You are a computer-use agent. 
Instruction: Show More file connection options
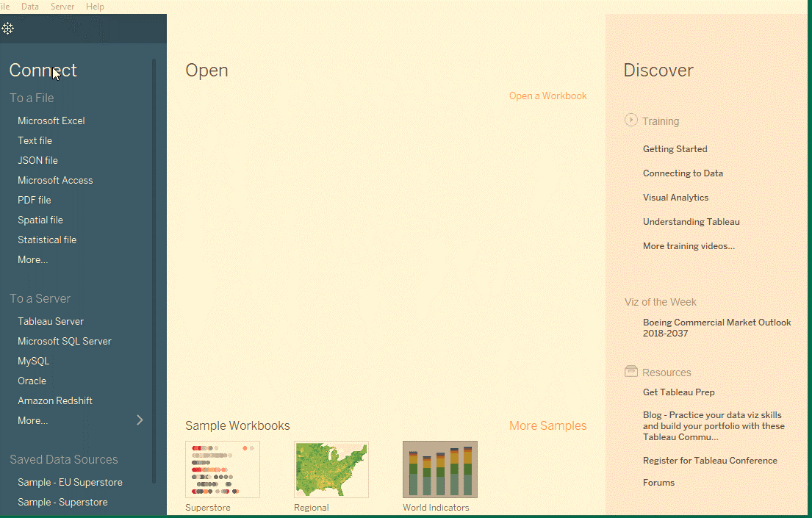coord(32,259)
